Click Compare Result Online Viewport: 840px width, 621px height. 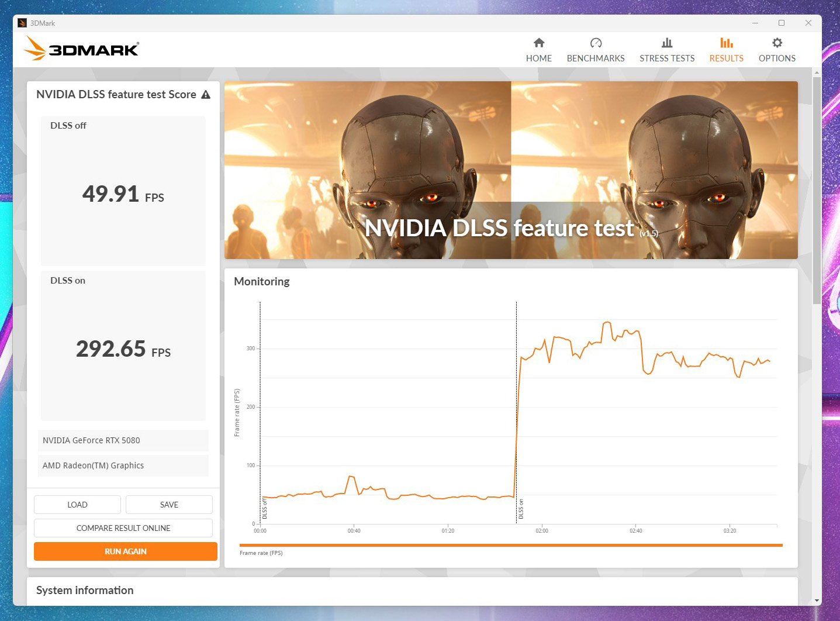coord(123,528)
